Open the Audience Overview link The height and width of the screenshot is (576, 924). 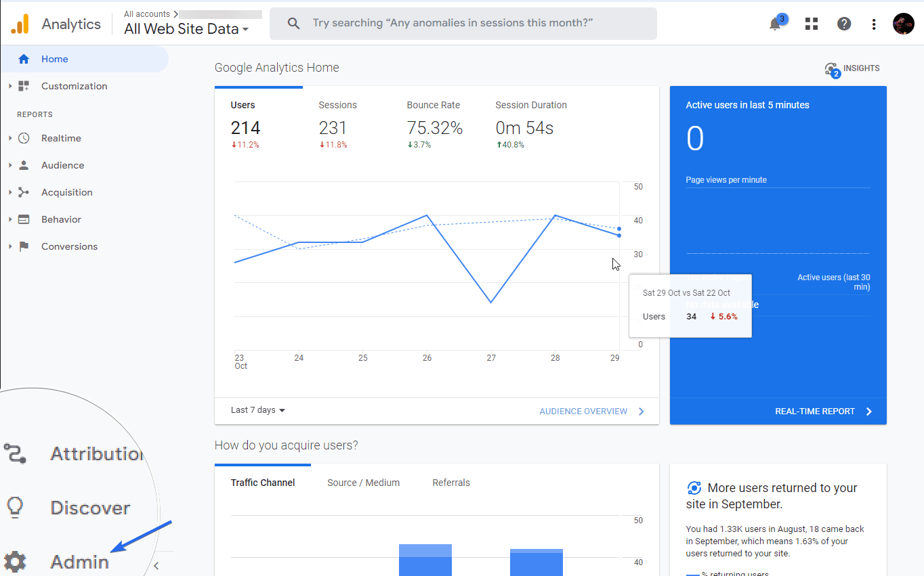[x=592, y=412]
